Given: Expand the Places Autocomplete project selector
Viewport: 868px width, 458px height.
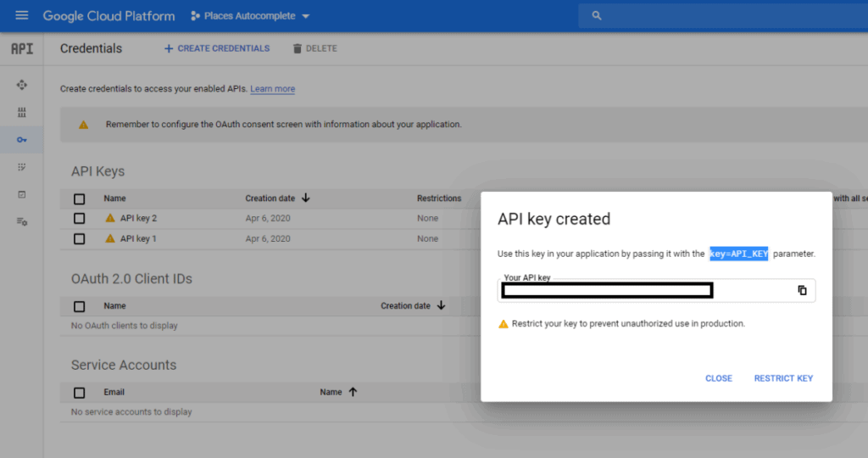Looking at the screenshot, I should [x=250, y=16].
